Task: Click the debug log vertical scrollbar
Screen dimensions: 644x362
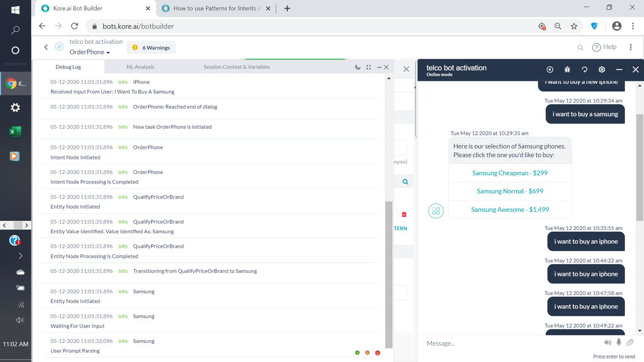Action: 388,274
